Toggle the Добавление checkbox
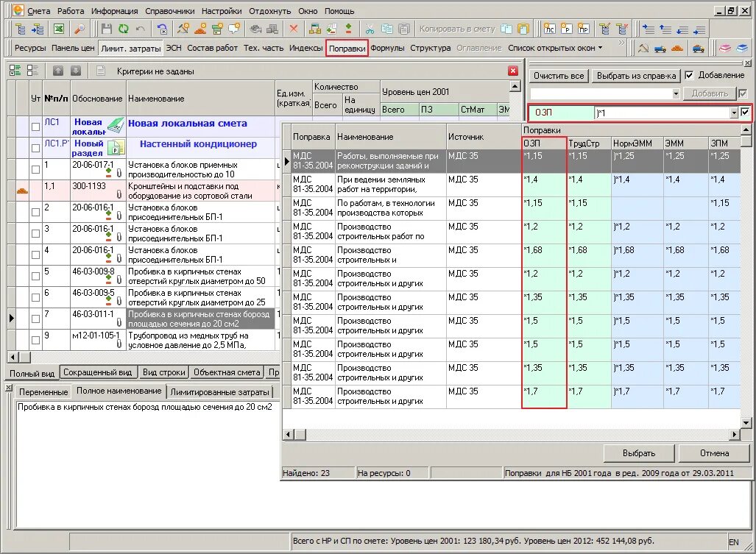Screen dimensions: 756x554 689,75
